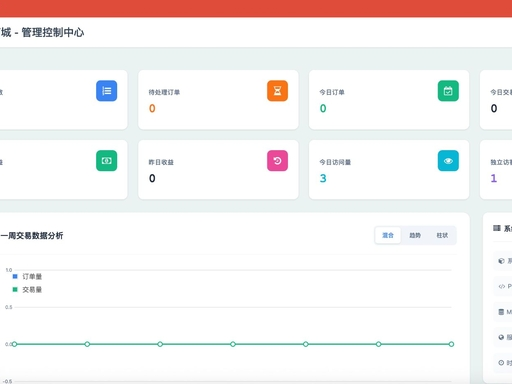Click the 今日订单 label
The width and height of the screenshot is (512, 384).
coord(332,92)
